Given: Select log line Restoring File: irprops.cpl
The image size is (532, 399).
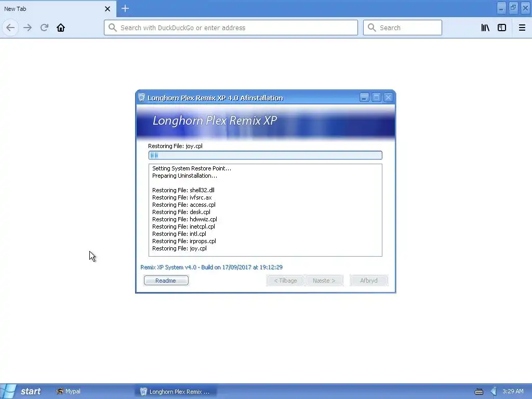Looking at the screenshot, I should click(x=184, y=241).
